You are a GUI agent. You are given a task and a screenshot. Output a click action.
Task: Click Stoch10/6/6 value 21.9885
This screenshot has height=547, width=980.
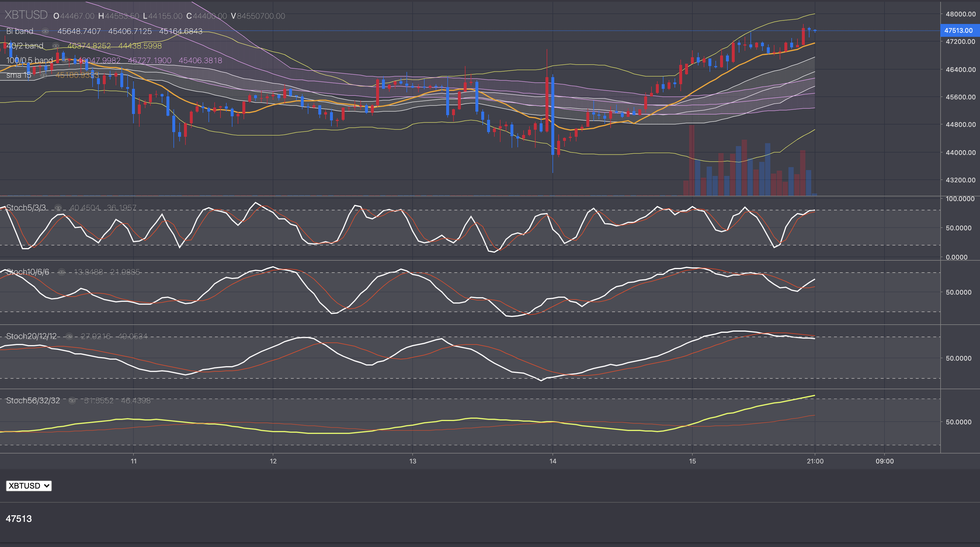coord(125,272)
